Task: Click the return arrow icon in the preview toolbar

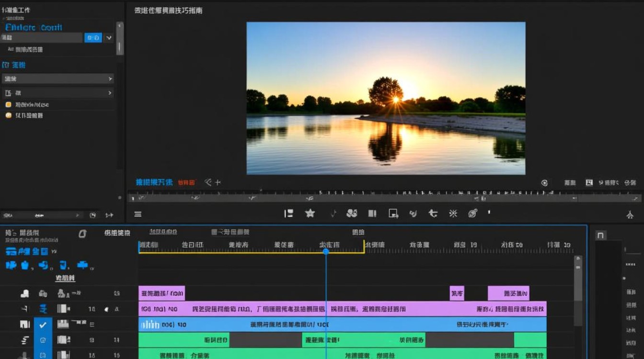Action: click(433, 213)
